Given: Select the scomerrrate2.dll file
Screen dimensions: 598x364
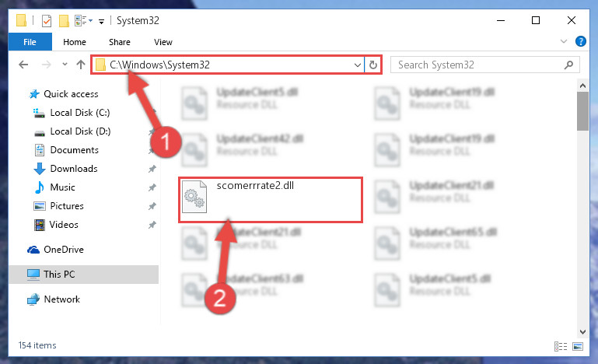Looking at the screenshot, I should pyautogui.click(x=271, y=200).
